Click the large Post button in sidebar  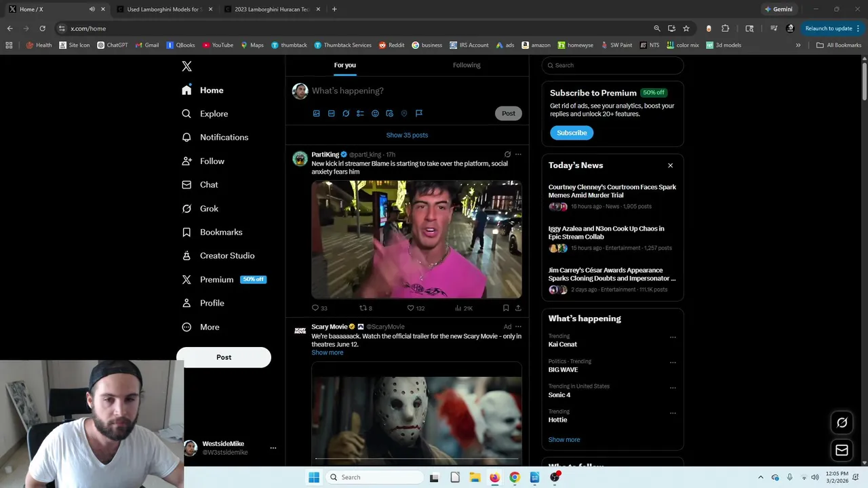coord(224,357)
